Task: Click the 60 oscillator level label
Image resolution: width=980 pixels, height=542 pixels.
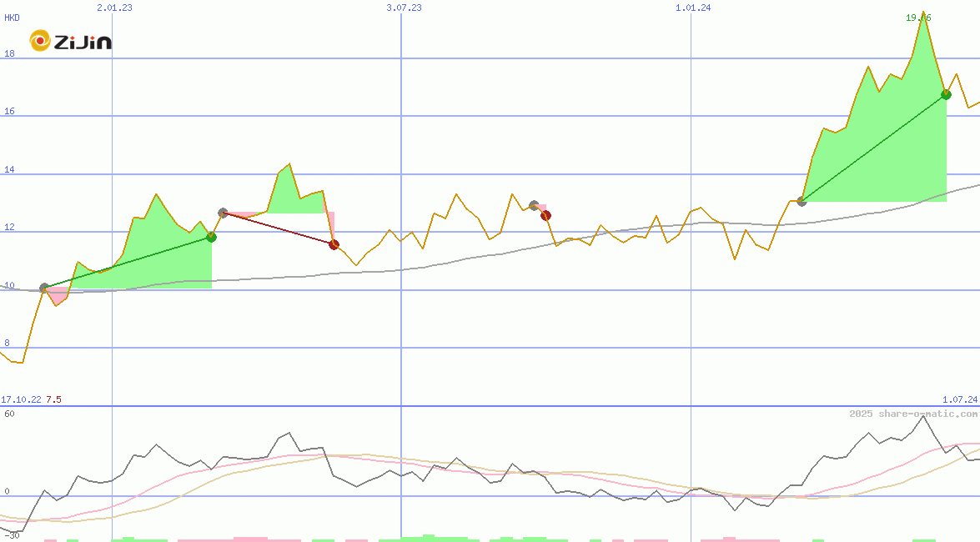Action: pyautogui.click(x=9, y=414)
